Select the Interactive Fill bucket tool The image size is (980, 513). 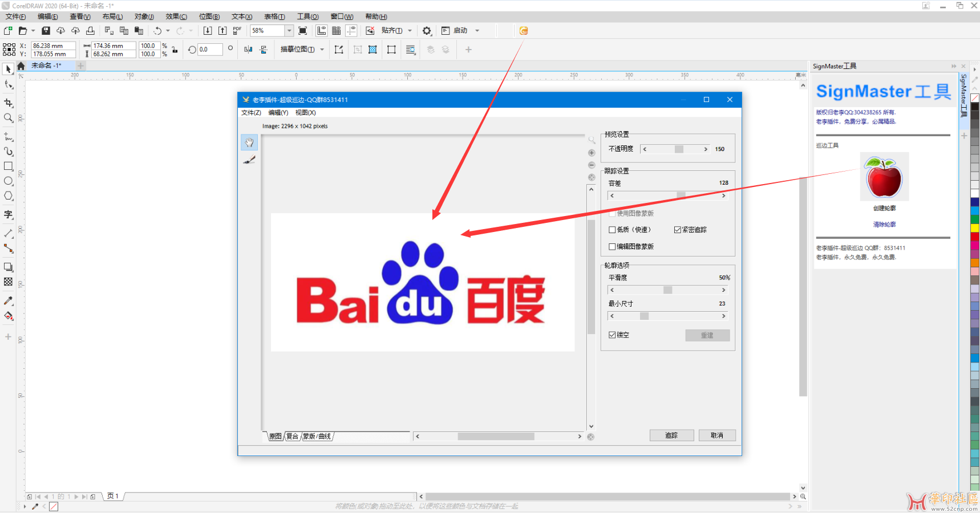click(8, 316)
